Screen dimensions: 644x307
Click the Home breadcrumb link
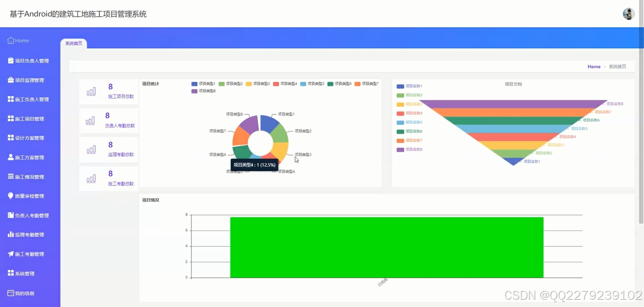[594, 66]
